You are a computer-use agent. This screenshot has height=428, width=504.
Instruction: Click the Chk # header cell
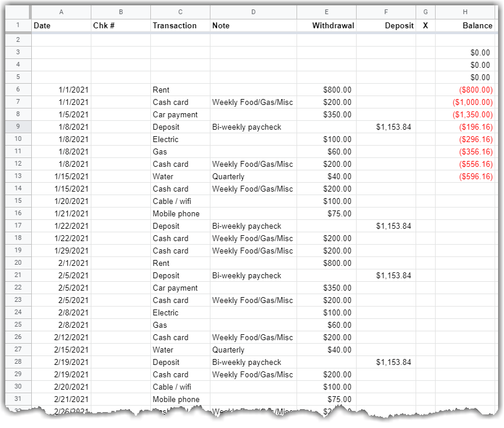120,25
